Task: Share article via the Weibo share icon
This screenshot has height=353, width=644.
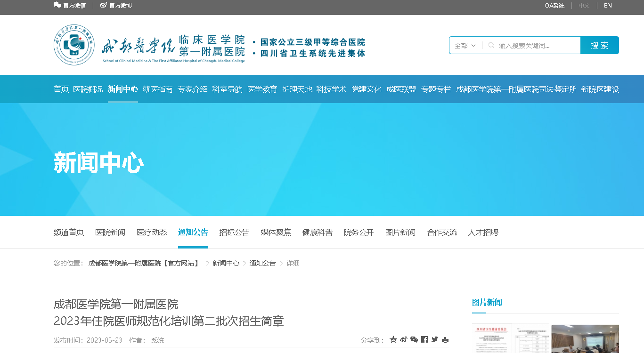Action: 404,340
